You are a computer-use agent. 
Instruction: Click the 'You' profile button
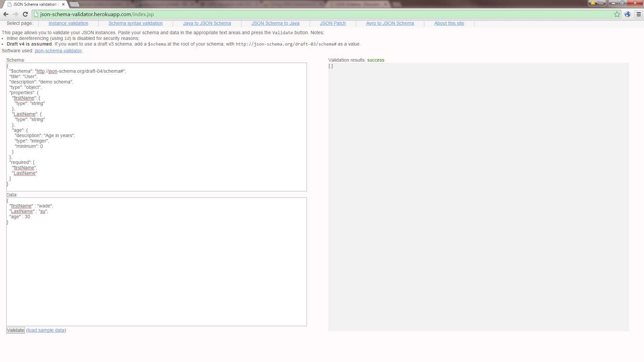click(x=597, y=3)
